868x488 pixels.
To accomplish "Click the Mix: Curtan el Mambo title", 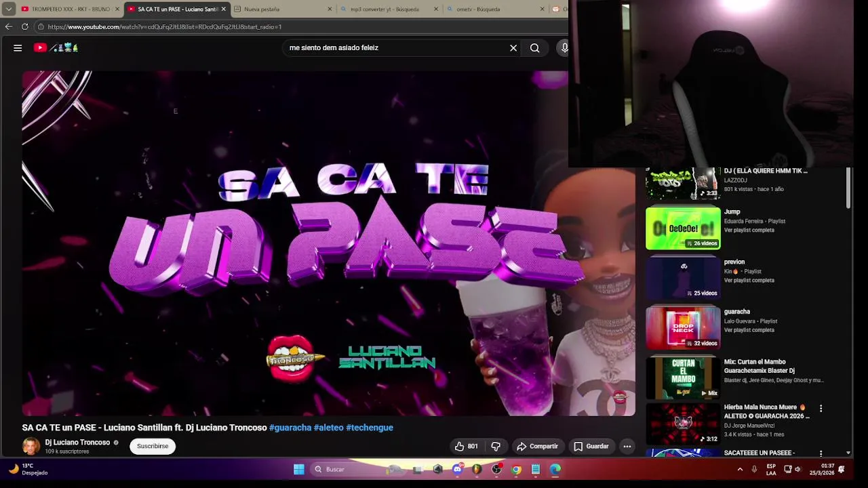I will [x=759, y=367].
